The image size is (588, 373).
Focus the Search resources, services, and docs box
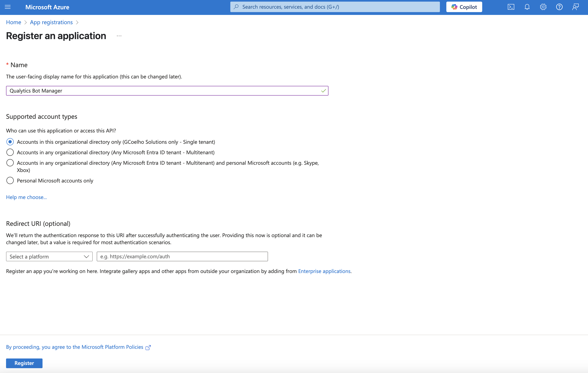click(x=335, y=7)
